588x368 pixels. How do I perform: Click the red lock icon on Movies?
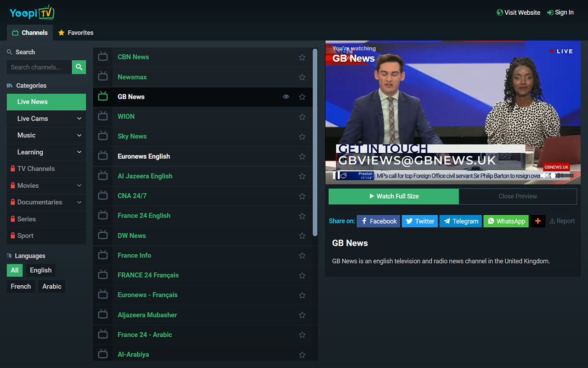pos(13,185)
